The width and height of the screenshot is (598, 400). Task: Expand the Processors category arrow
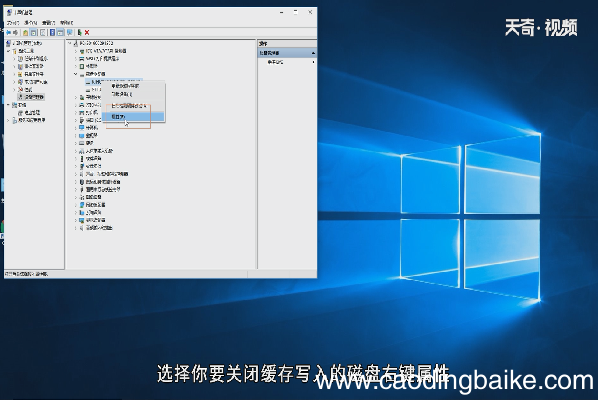pos(76,66)
